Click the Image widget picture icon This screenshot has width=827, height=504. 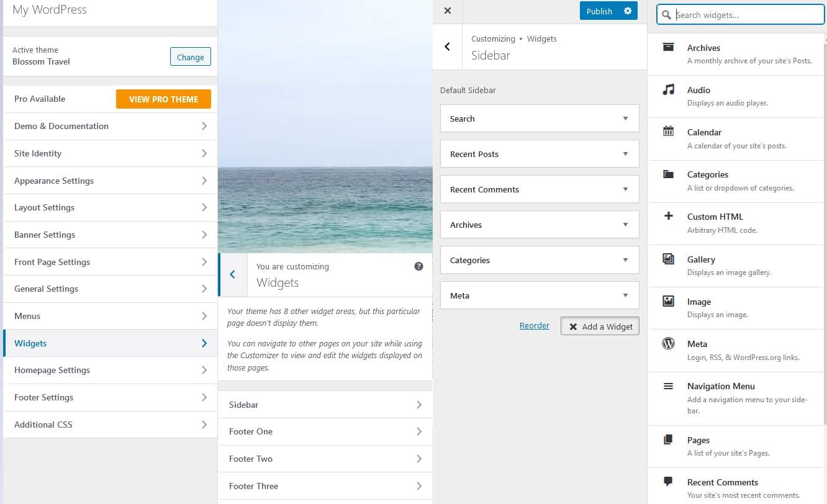pyautogui.click(x=668, y=301)
